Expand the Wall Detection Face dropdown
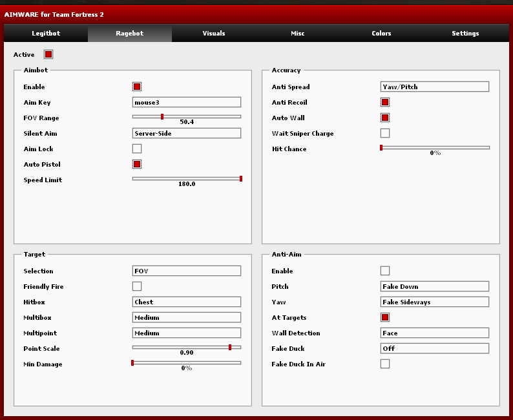This screenshot has height=420, width=513. pos(435,333)
